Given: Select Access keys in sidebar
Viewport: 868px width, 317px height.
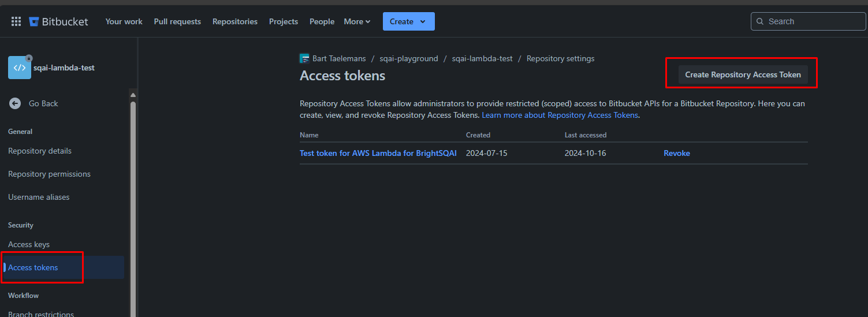Looking at the screenshot, I should click(x=29, y=244).
